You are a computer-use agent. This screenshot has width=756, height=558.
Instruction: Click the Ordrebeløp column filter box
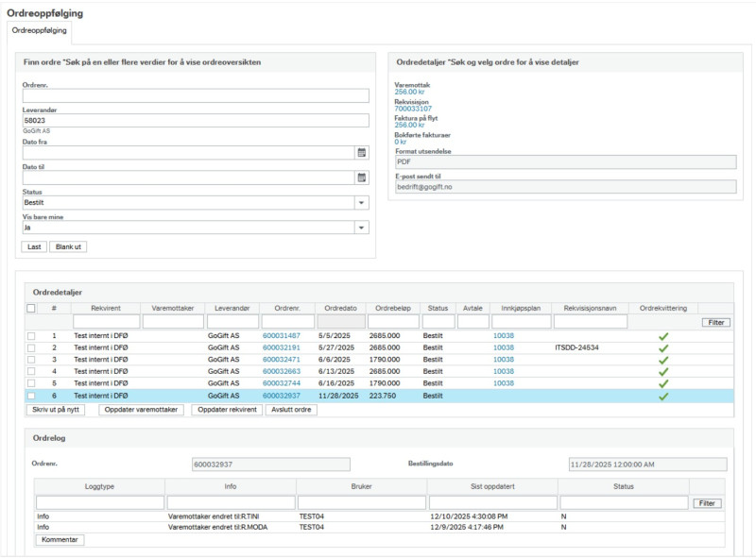(x=393, y=321)
